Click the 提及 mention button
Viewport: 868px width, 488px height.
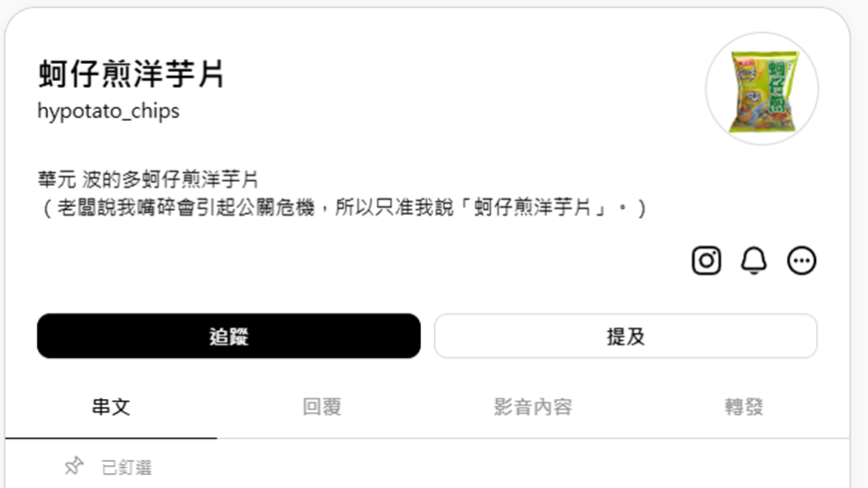click(626, 335)
